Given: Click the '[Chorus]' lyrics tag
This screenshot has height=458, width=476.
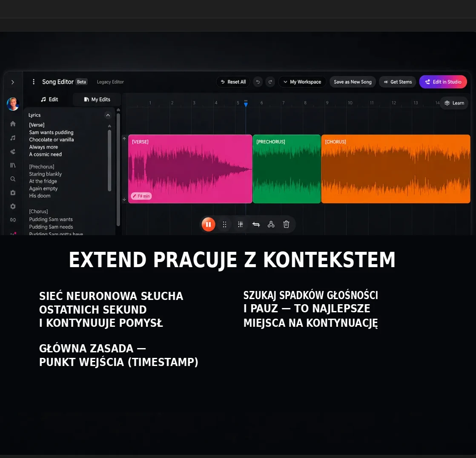Looking at the screenshot, I should [x=38, y=211].
